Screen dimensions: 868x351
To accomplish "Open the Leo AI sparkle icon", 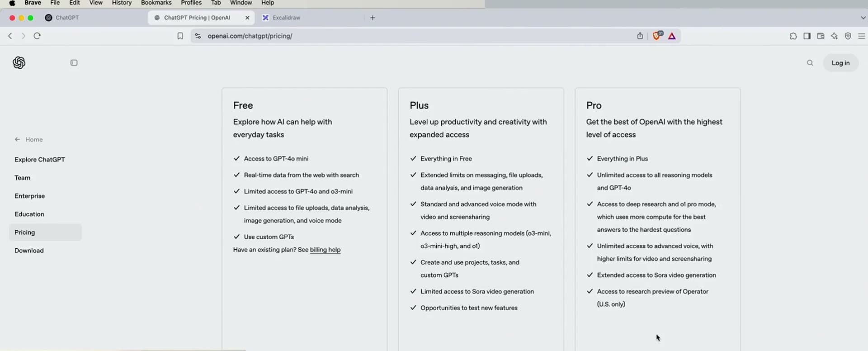I will coord(834,36).
